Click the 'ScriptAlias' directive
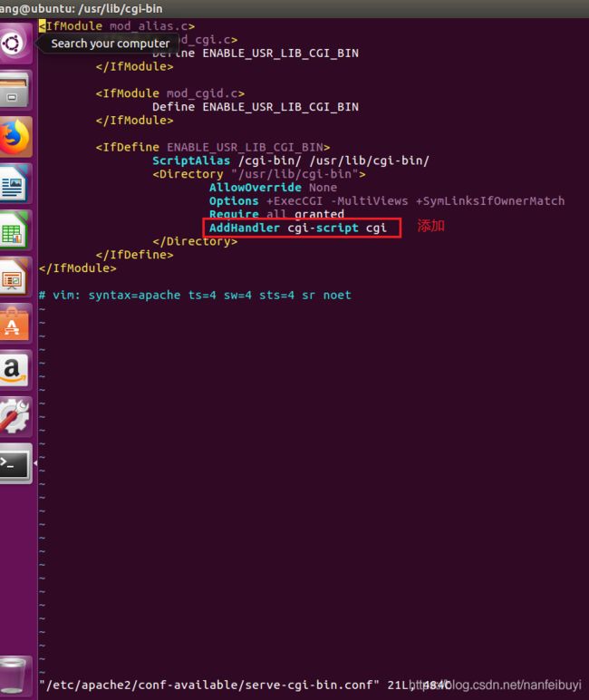 click(191, 160)
